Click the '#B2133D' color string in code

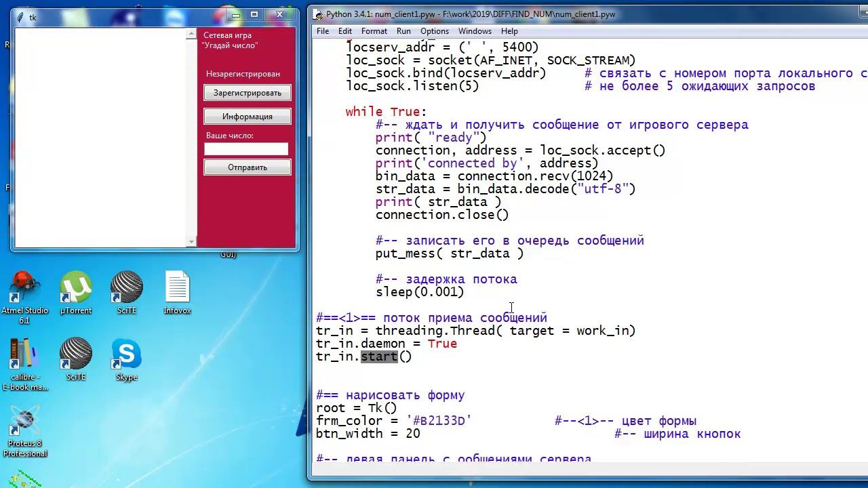[x=439, y=421]
